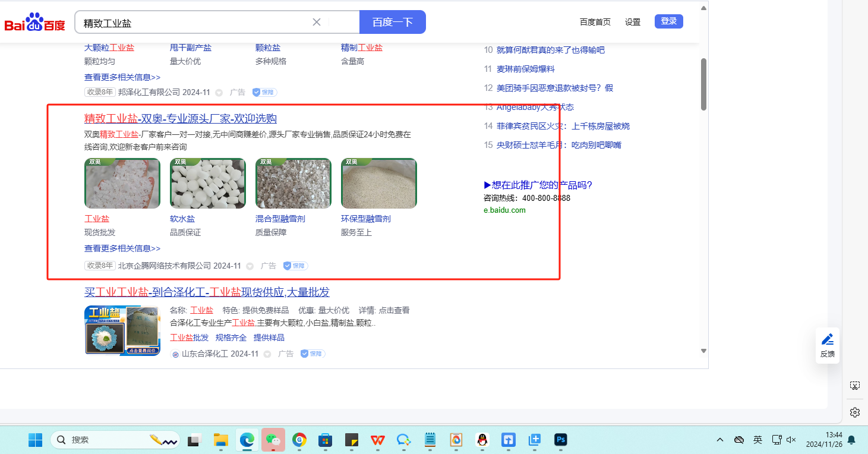The image size is (868, 454).
Task: Open the 软水盐 product thumbnail
Action: tap(207, 183)
